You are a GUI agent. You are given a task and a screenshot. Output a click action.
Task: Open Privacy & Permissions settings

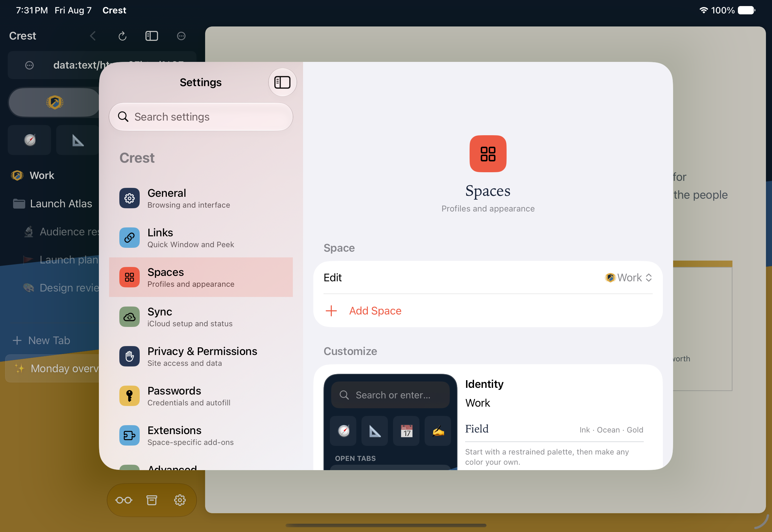coord(201,356)
